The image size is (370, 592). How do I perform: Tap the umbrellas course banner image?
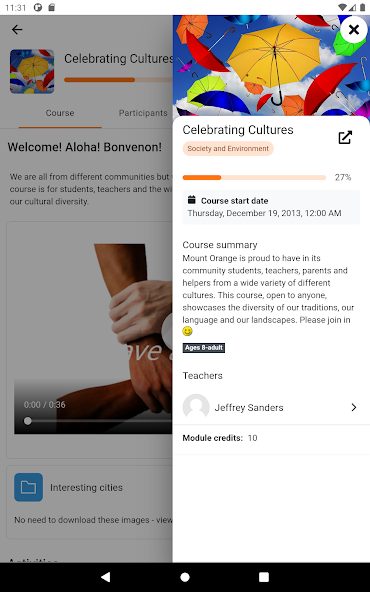[x=271, y=66]
